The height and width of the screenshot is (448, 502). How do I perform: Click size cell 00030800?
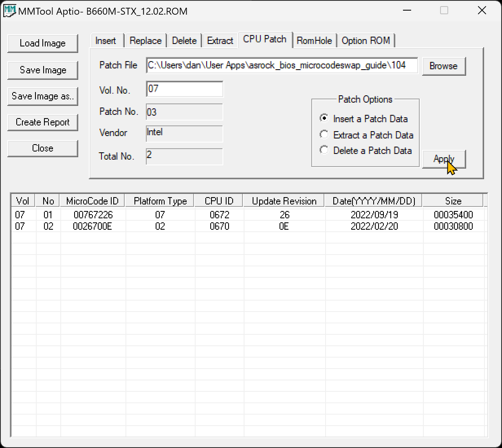454,226
